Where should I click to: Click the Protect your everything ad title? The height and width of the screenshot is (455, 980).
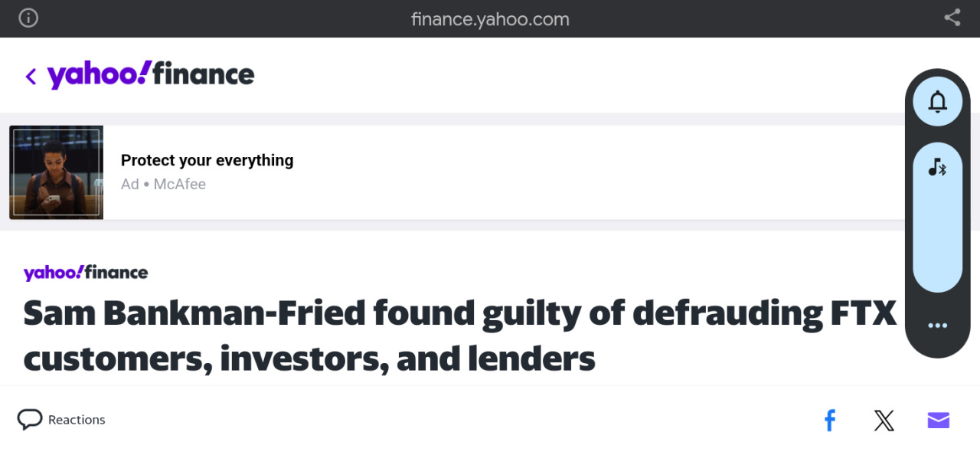point(207,160)
